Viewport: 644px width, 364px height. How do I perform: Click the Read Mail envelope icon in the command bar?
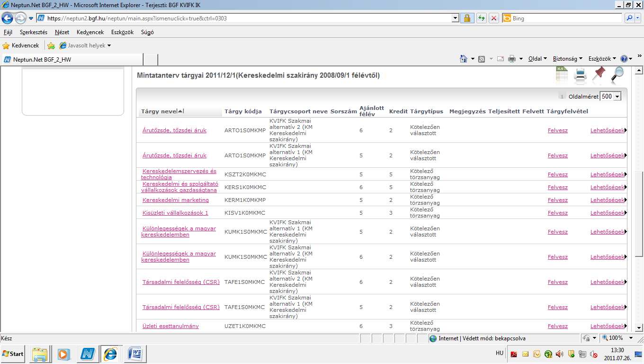pyautogui.click(x=500, y=59)
